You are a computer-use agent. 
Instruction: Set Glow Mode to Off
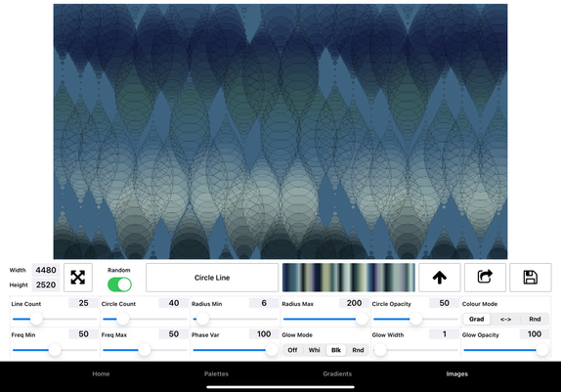point(292,350)
